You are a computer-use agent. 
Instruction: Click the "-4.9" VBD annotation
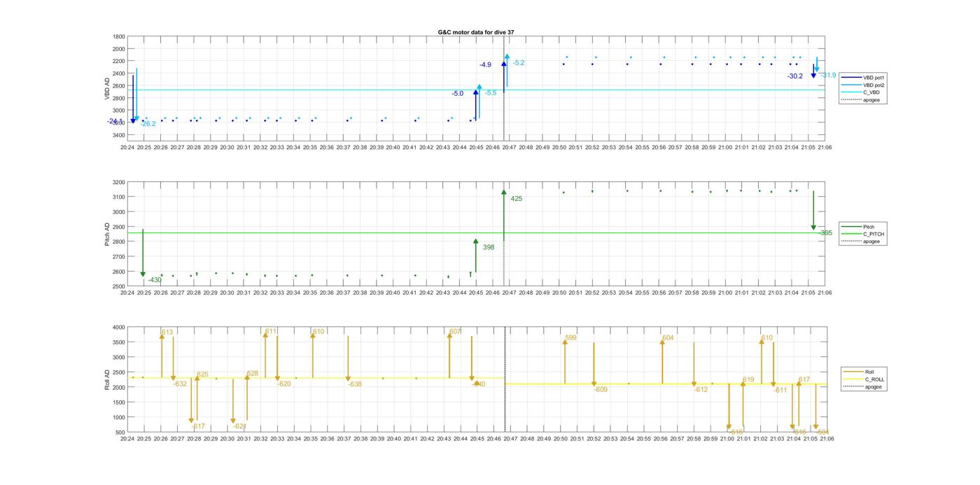(485, 64)
